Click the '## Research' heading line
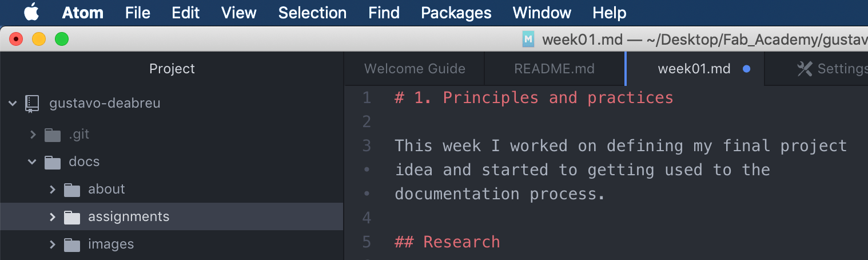This screenshot has height=260, width=868. (x=447, y=242)
